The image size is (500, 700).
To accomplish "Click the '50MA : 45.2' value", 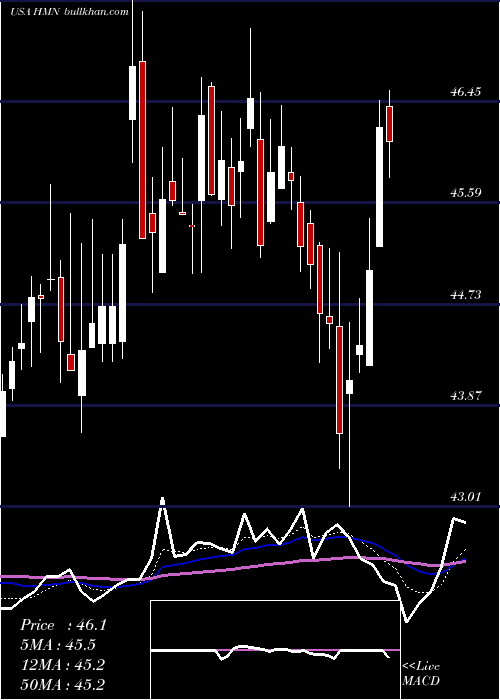I will 62,684.
